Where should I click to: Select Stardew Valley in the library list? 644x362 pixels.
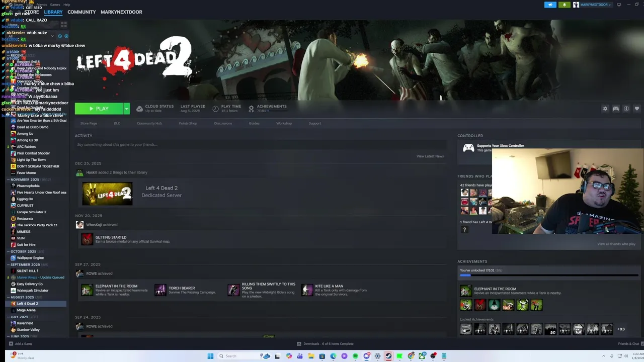pyautogui.click(x=28, y=330)
